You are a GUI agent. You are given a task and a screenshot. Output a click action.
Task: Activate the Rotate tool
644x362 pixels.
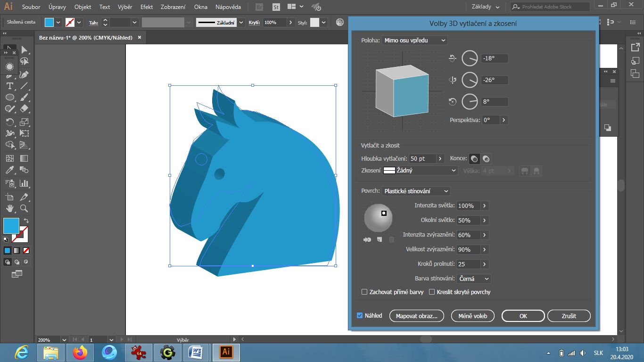point(9,121)
